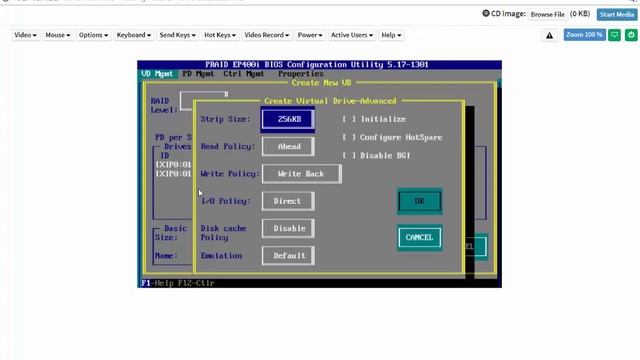This screenshot has height=360, width=640.
Task: Click the green power icon button
Action: 631,35
